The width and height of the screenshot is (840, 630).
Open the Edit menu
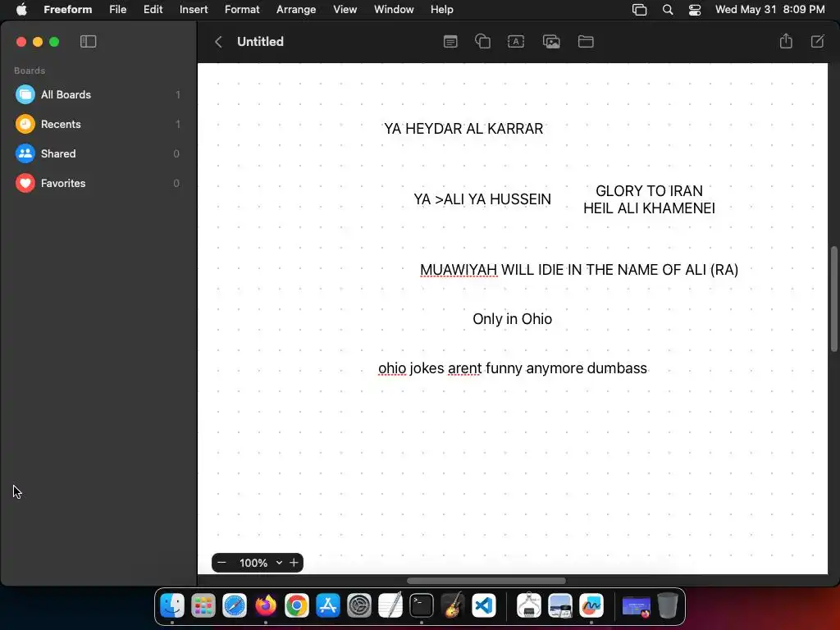point(153,9)
